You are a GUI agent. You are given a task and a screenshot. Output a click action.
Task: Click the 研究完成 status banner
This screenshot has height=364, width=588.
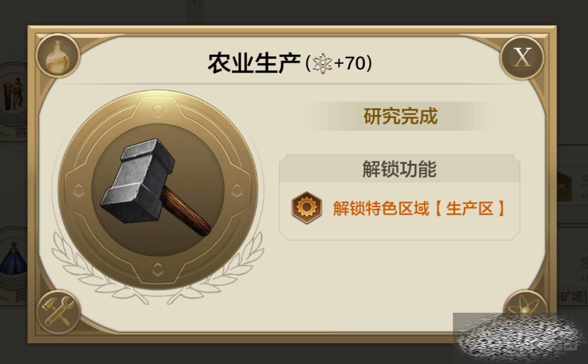pyautogui.click(x=400, y=116)
